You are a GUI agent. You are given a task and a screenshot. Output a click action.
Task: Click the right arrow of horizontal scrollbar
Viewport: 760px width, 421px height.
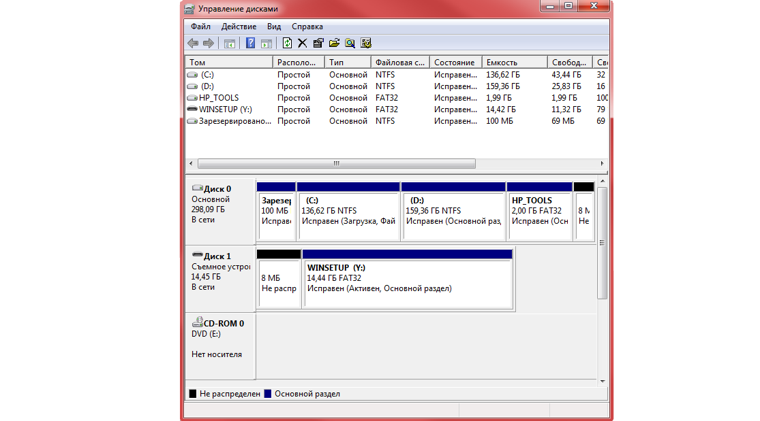[602, 164]
